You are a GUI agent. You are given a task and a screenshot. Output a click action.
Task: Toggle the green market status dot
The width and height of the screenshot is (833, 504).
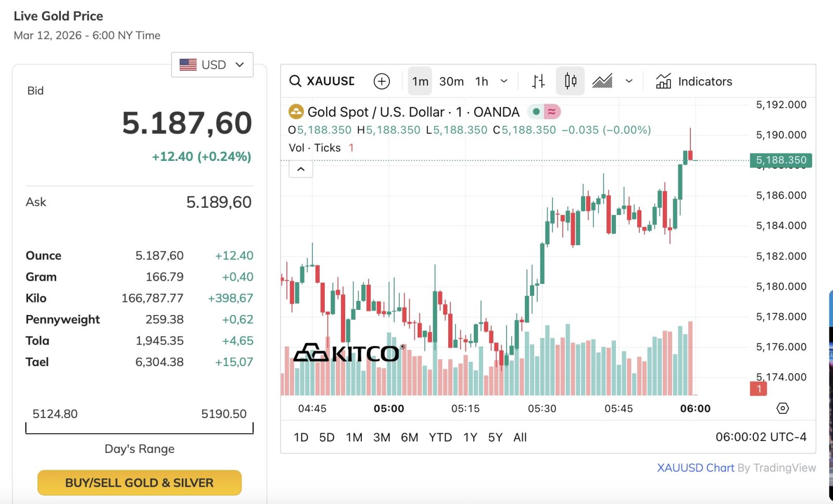(x=536, y=112)
